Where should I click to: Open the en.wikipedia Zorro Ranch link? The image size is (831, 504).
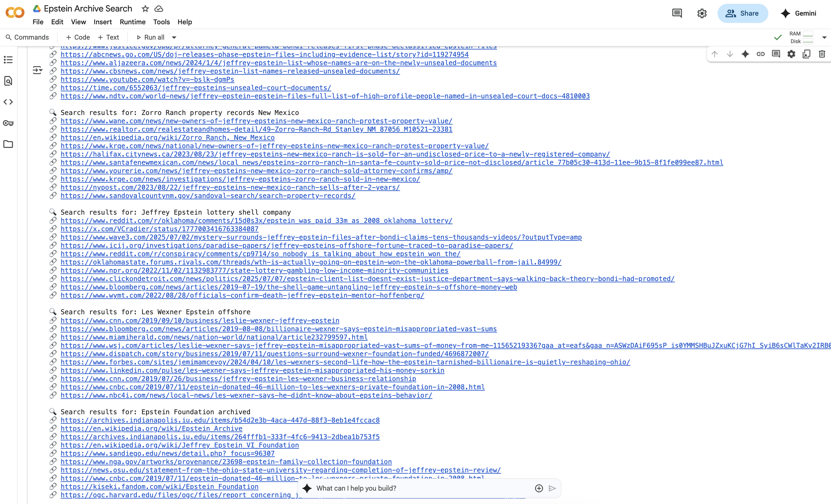(x=167, y=138)
